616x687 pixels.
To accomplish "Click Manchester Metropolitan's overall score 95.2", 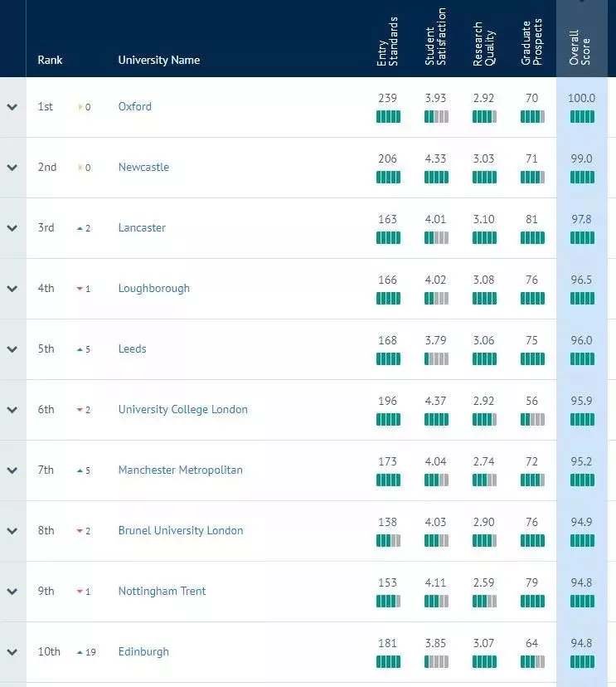I will coord(581,461).
